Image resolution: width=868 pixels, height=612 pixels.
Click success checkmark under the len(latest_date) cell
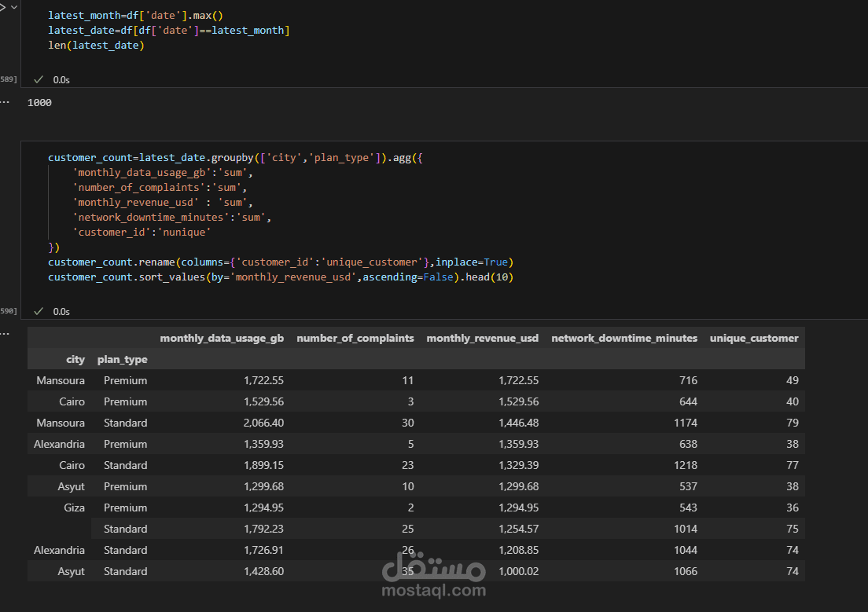click(x=39, y=79)
